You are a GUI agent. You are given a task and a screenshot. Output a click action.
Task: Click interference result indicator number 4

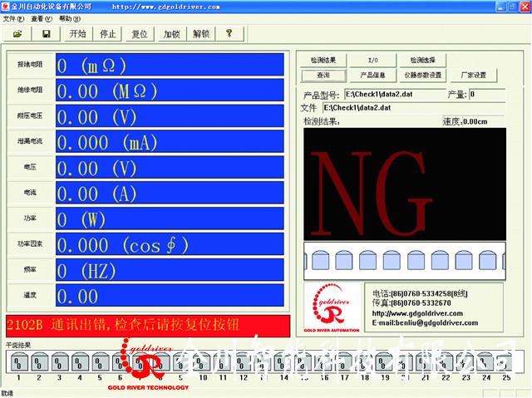(x=78, y=362)
